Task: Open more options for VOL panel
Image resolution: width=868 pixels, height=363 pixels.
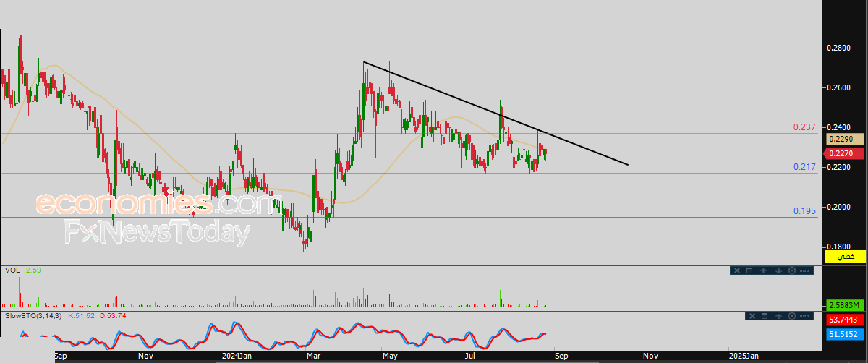Action: click(x=804, y=270)
